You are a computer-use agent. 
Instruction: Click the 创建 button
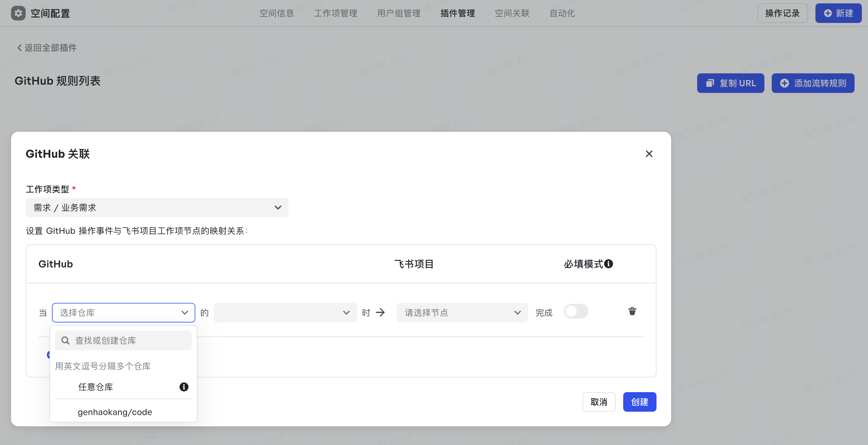pos(640,402)
